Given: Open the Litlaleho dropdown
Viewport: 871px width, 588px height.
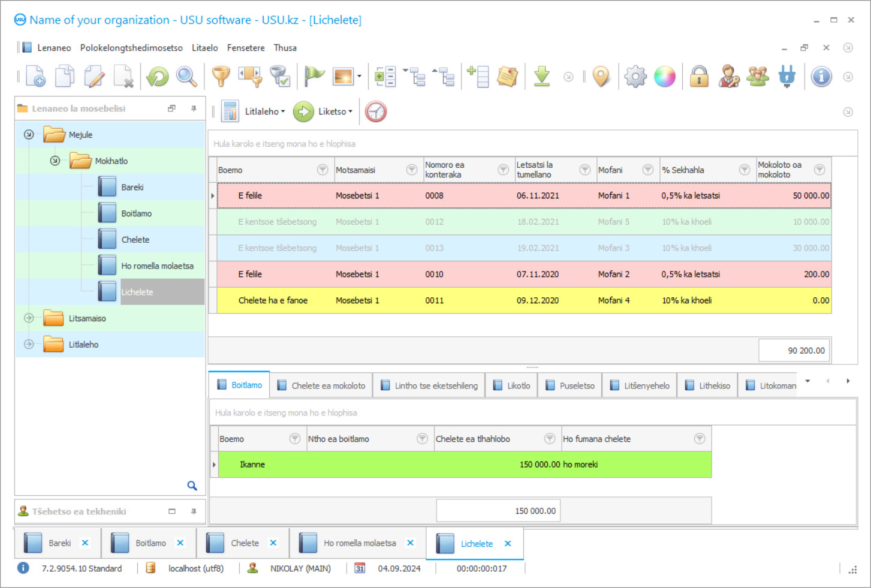Looking at the screenshot, I should (x=264, y=111).
